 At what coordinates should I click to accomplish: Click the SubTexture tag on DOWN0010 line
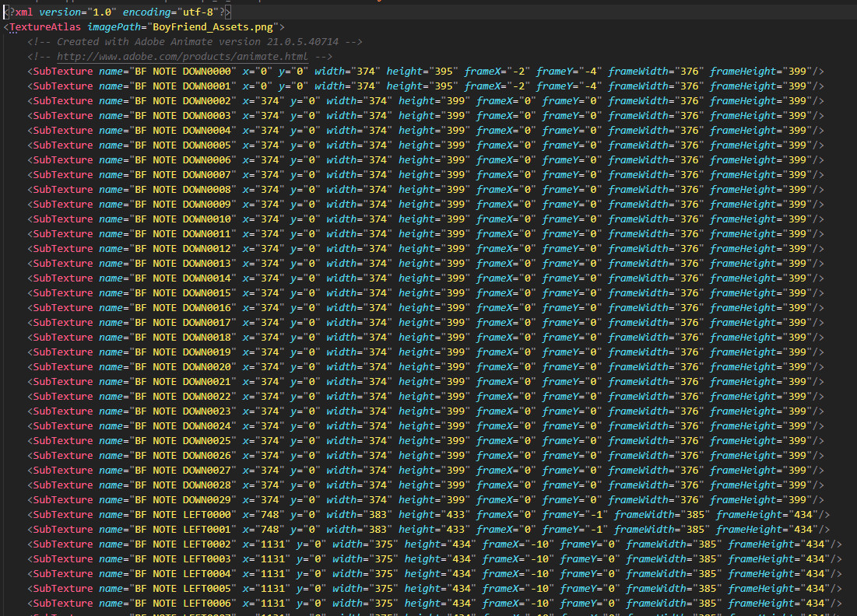[x=62, y=219]
